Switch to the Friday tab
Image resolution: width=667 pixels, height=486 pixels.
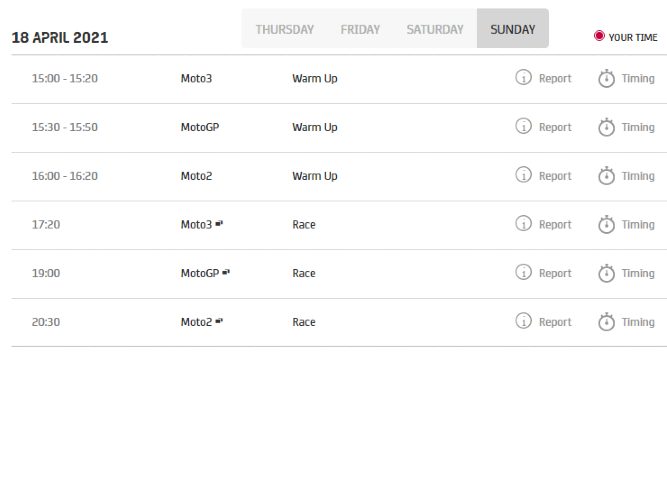click(x=360, y=30)
